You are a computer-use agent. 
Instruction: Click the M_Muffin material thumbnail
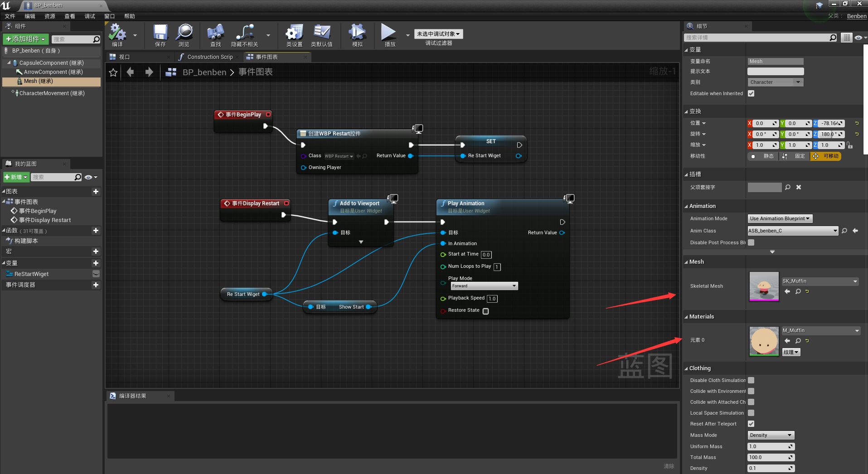[x=764, y=341]
